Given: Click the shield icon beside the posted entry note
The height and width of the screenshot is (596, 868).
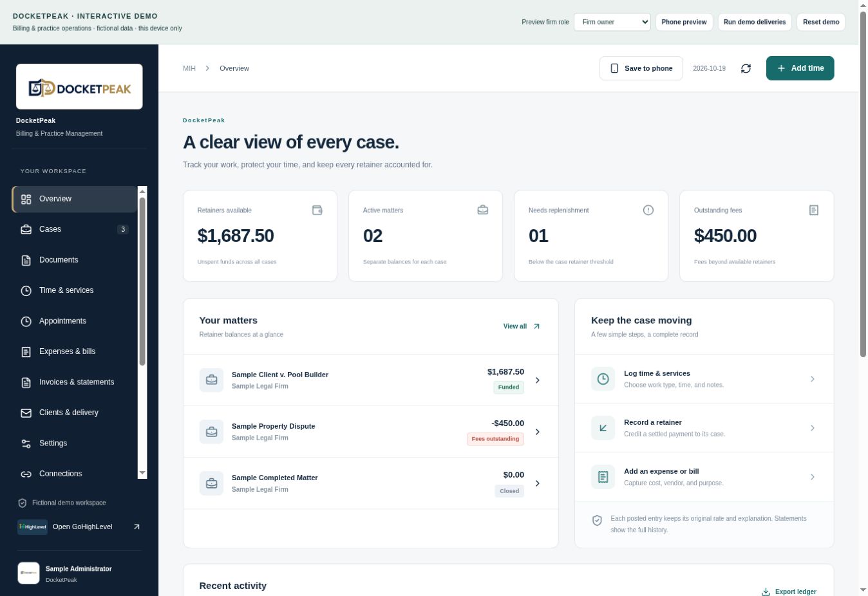Looking at the screenshot, I should coord(597,520).
